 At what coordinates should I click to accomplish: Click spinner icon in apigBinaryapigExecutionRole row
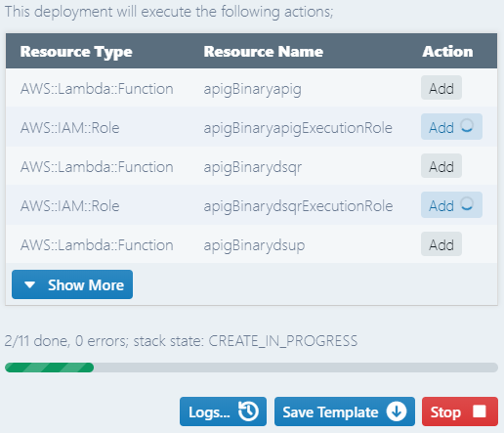click(x=467, y=126)
